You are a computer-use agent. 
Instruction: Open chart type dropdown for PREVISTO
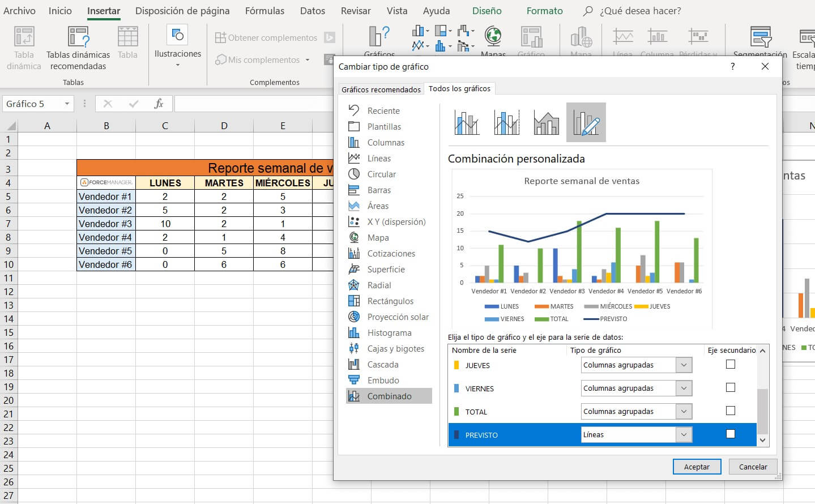[x=684, y=434]
